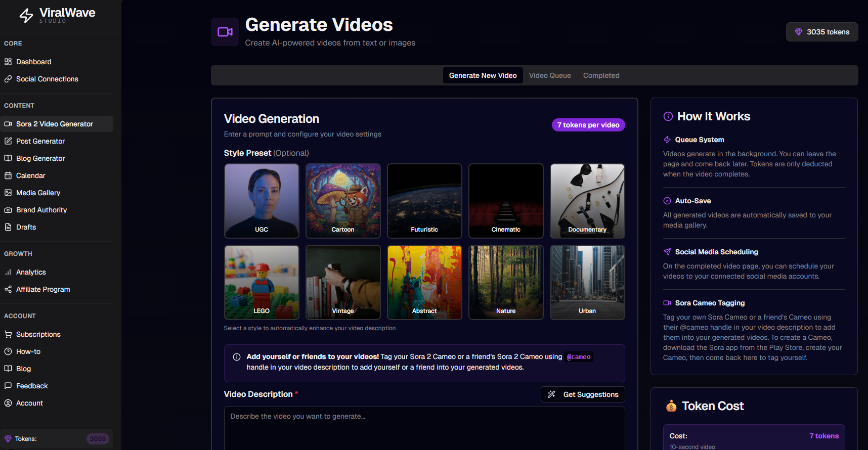
Task: Open the Analytics bar chart icon
Action: coord(8,272)
